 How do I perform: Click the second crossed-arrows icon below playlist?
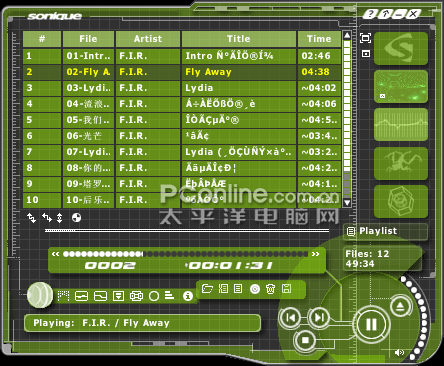pyautogui.click(x=47, y=218)
